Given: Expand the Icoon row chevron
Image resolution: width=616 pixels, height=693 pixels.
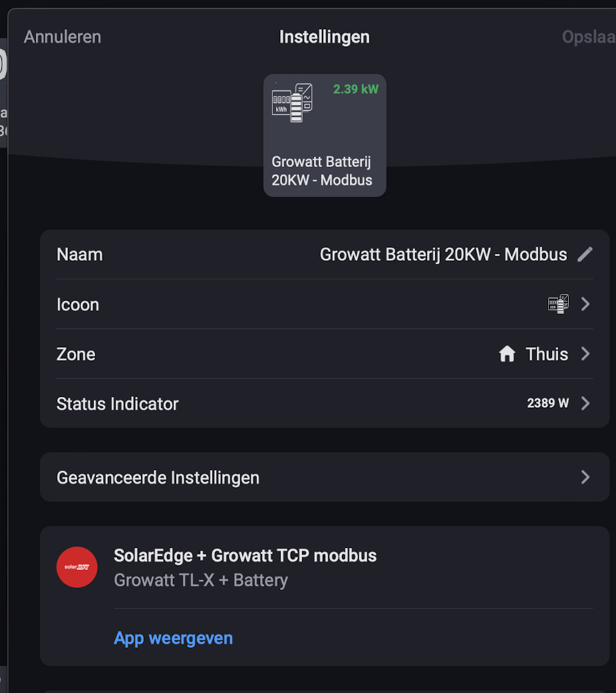Looking at the screenshot, I should 585,304.
